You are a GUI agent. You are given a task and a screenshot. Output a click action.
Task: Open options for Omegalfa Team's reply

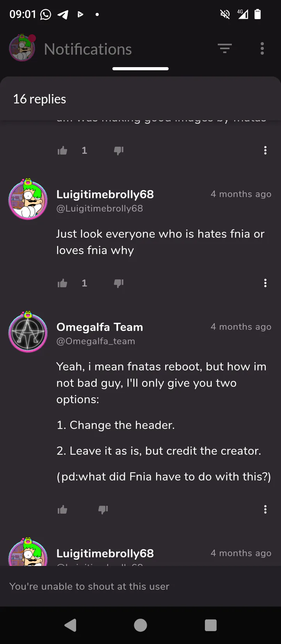265,510
